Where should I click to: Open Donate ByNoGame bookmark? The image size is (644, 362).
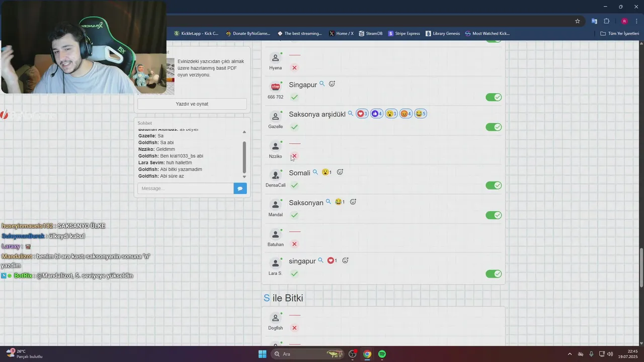pos(248,34)
